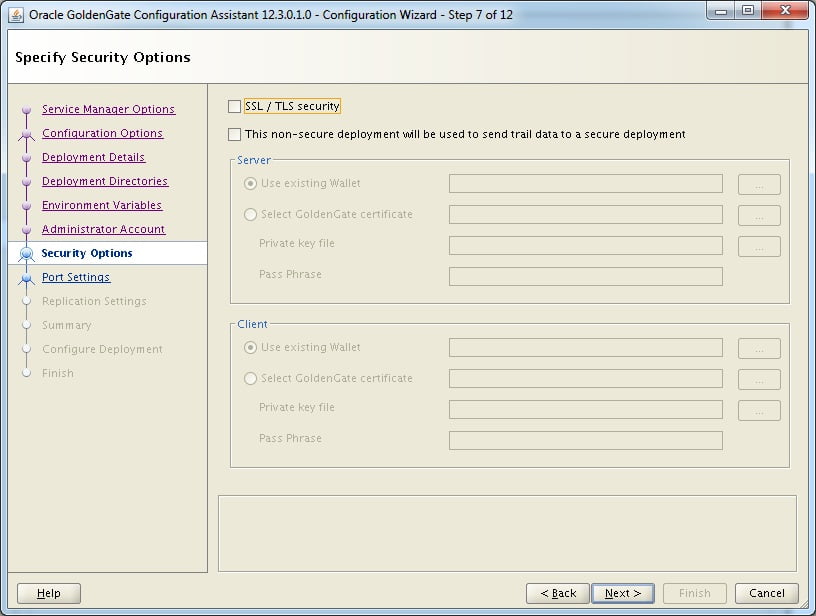This screenshot has height=616, width=816.
Task: Click the Configuration Options step marker icon
Action: point(27,135)
